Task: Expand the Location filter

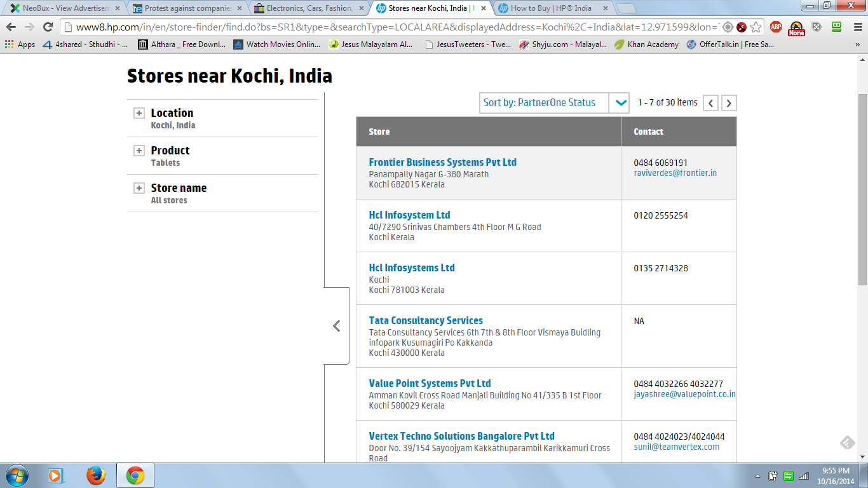Action: (x=139, y=113)
